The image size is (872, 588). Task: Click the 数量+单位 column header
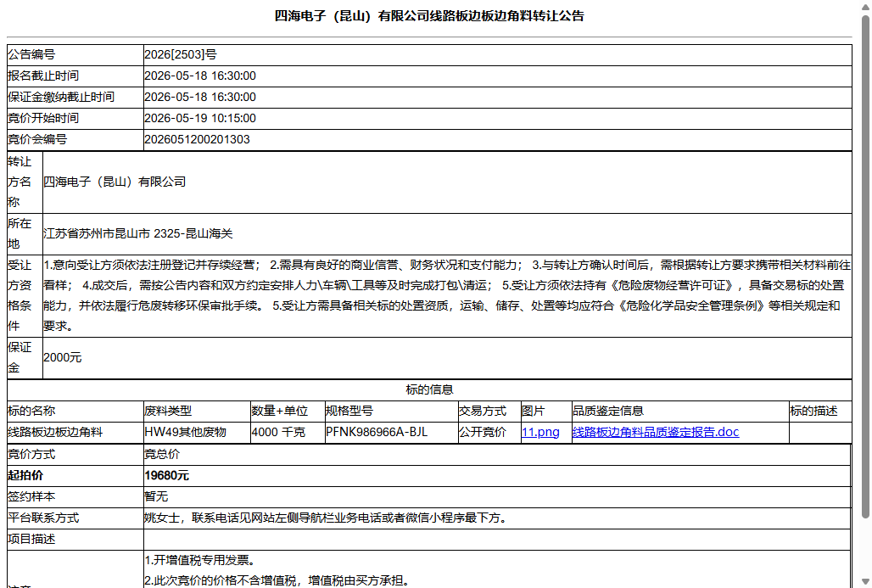(288, 412)
